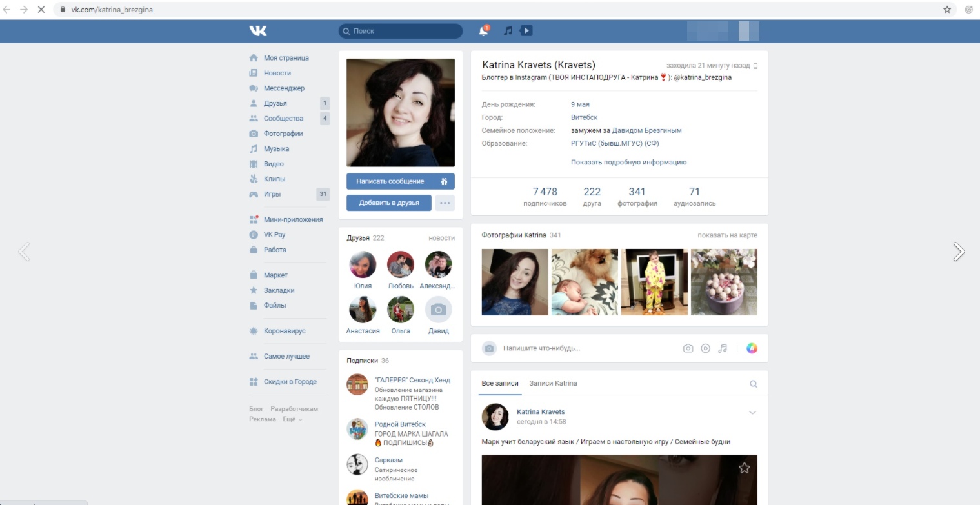
Task: Go to the previous image using left arrow
Action: coord(24,252)
